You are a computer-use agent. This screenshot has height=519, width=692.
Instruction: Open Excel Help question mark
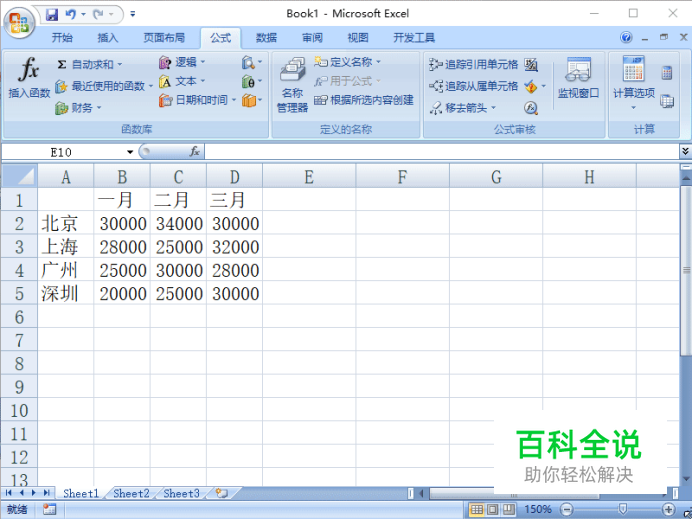(x=626, y=38)
